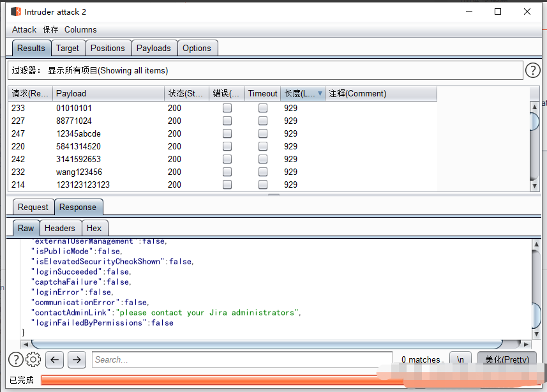Click the \n newline toggle button
The width and height of the screenshot is (547, 392).
coord(460,359)
